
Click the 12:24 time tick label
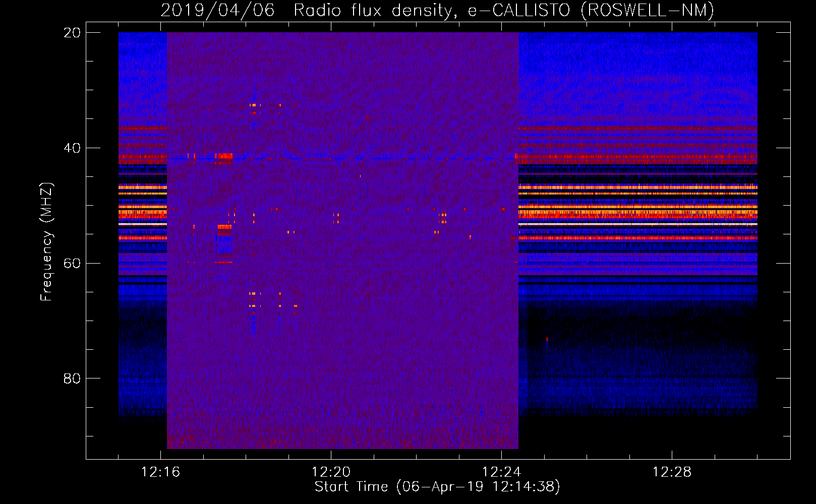501,472
